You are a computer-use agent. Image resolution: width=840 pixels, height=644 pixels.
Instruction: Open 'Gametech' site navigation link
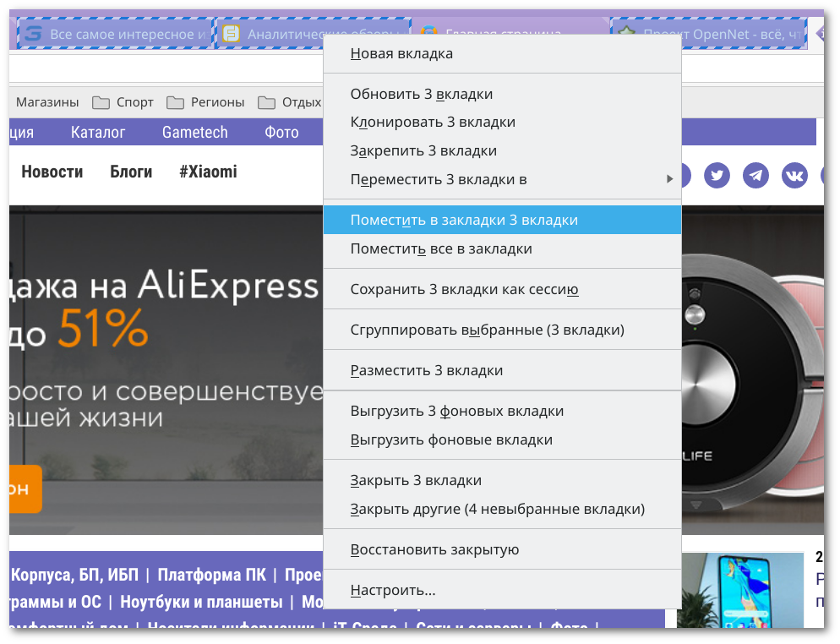[x=195, y=133]
